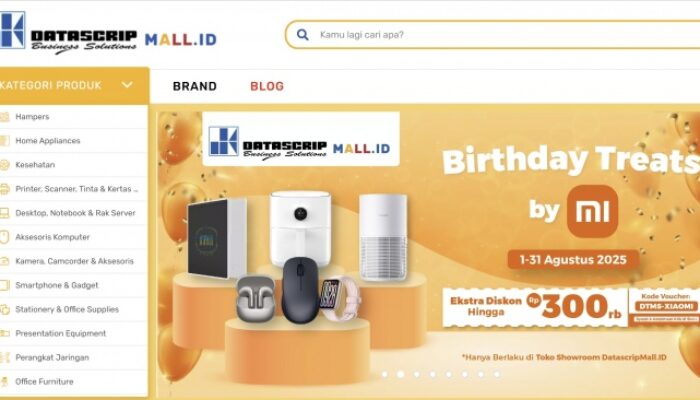This screenshot has height=400, width=700.
Task: Click the printer icon in category list
Action: [4, 189]
